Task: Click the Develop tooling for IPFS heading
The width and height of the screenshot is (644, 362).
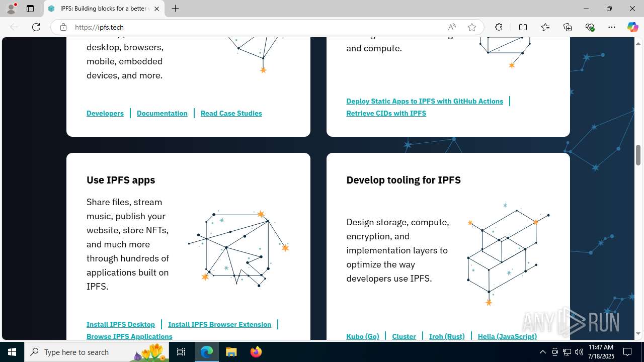Action: (404, 180)
